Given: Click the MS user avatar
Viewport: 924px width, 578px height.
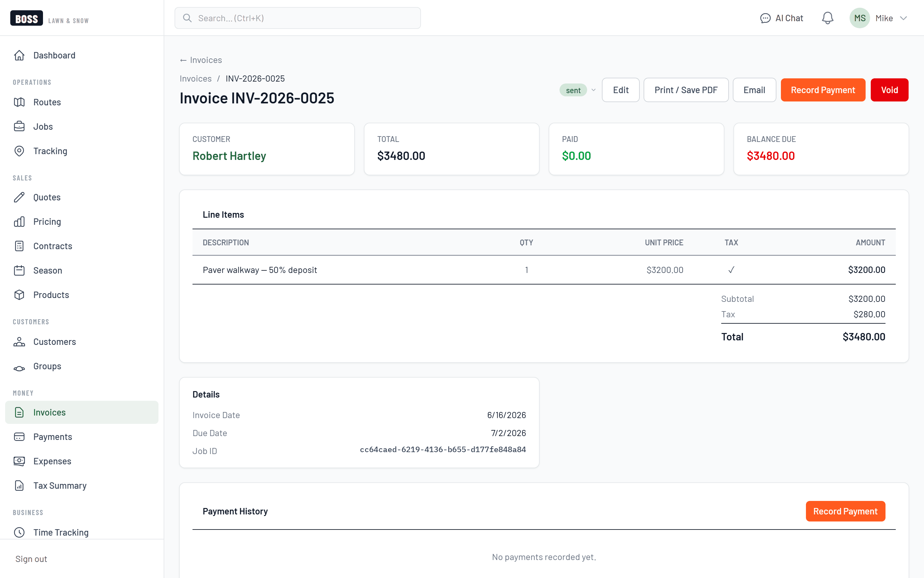Looking at the screenshot, I should [x=860, y=18].
